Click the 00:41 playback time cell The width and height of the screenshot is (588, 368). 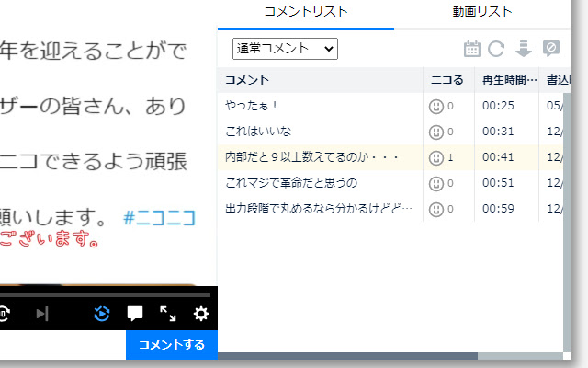[498, 157]
